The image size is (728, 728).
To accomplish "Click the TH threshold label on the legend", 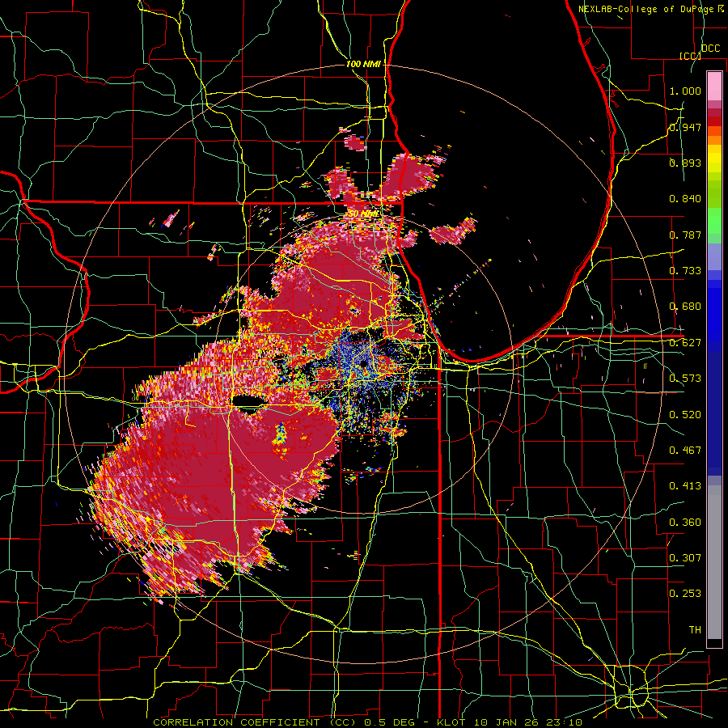I will [x=695, y=630].
